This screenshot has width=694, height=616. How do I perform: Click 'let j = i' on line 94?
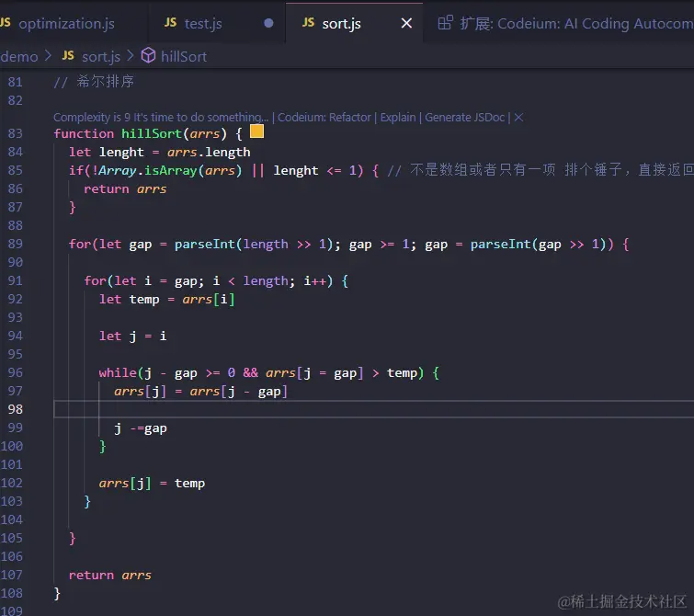click(132, 337)
